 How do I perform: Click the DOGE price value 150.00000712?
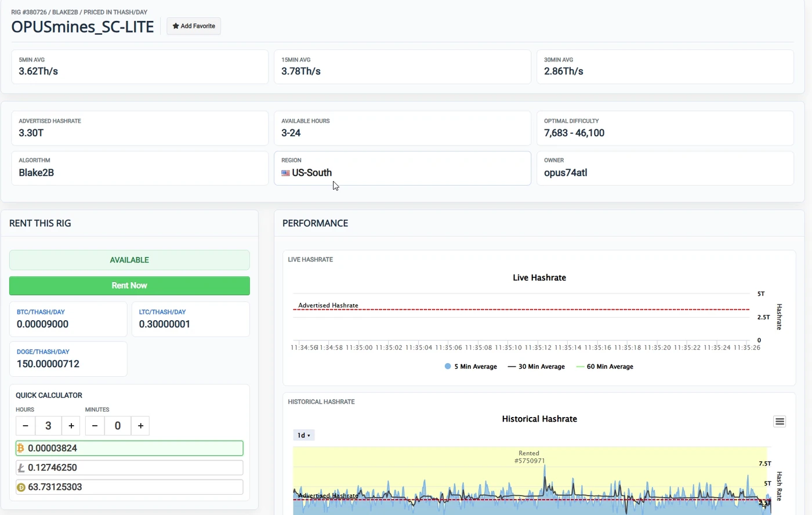pyautogui.click(x=48, y=364)
